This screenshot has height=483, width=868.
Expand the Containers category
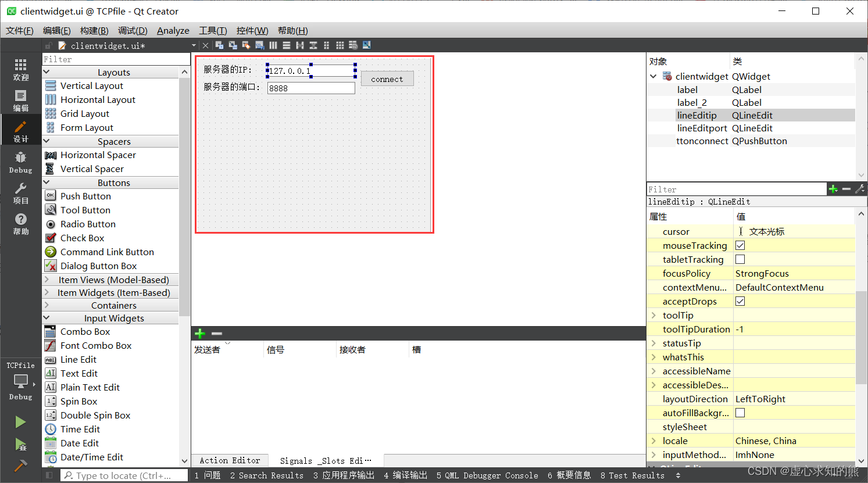point(47,305)
